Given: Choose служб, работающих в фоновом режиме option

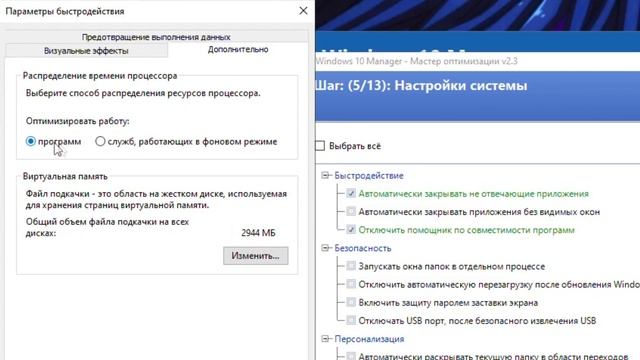Looking at the screenshot, I should coord(100,141).
